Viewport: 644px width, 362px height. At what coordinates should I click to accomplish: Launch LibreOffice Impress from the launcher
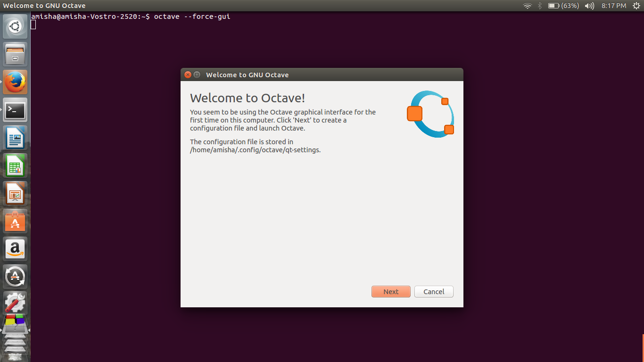(x=15, y=193)
